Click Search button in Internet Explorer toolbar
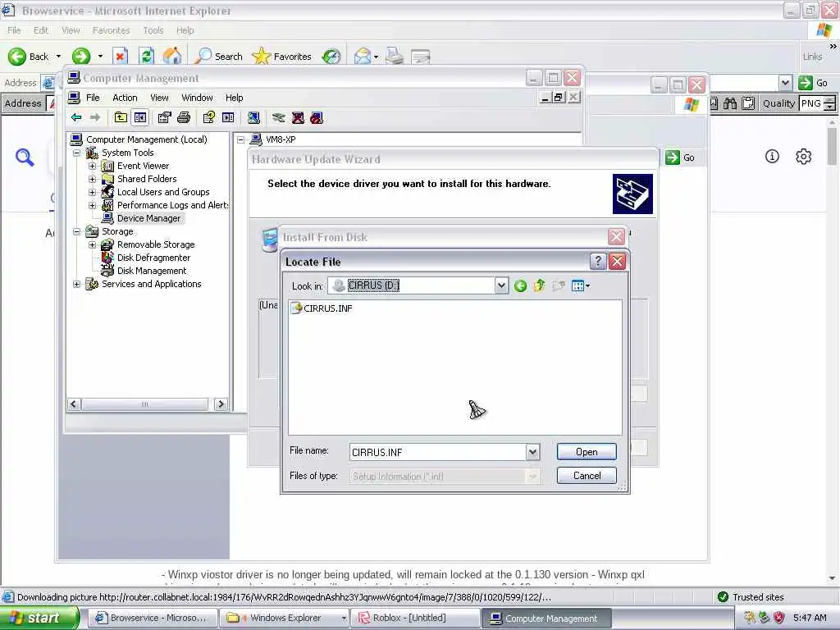This screenshot has width=840, height=630. (218, 57)
